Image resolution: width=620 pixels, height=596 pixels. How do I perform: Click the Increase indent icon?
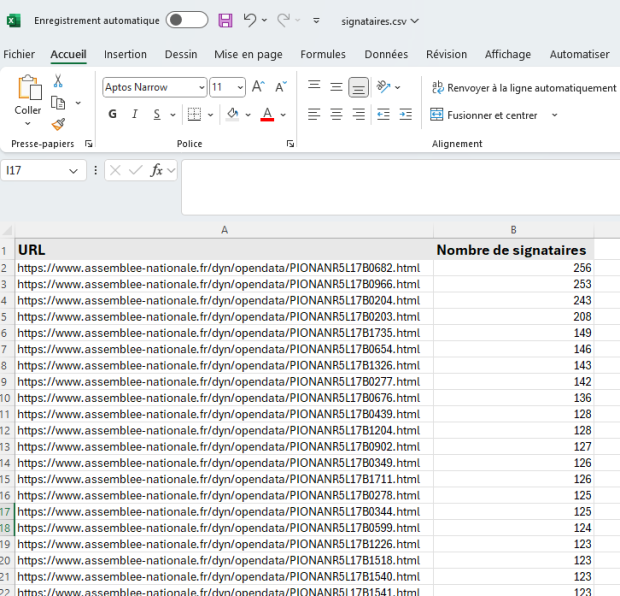406,115
